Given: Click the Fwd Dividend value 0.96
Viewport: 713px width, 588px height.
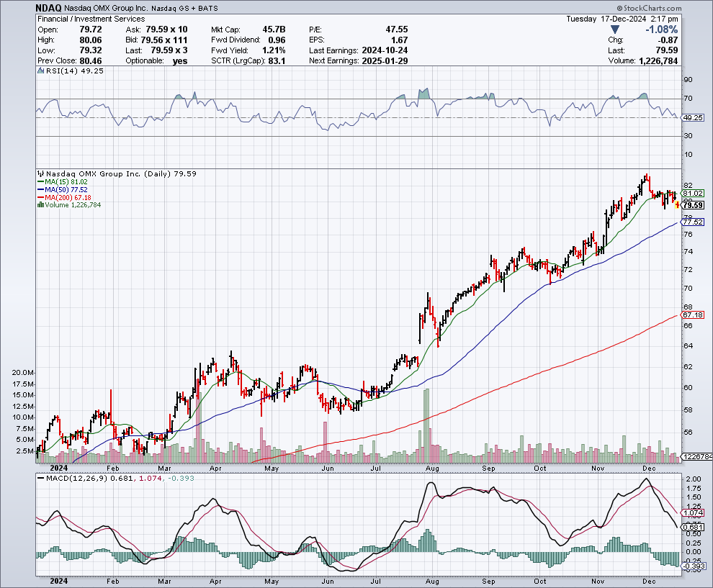Looking at the screenshot, I should point(277,40).
